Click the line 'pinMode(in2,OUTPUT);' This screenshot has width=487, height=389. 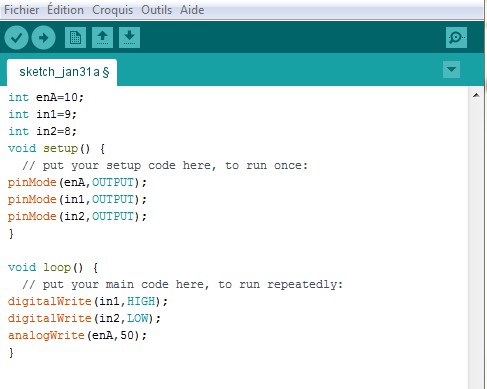77,217
